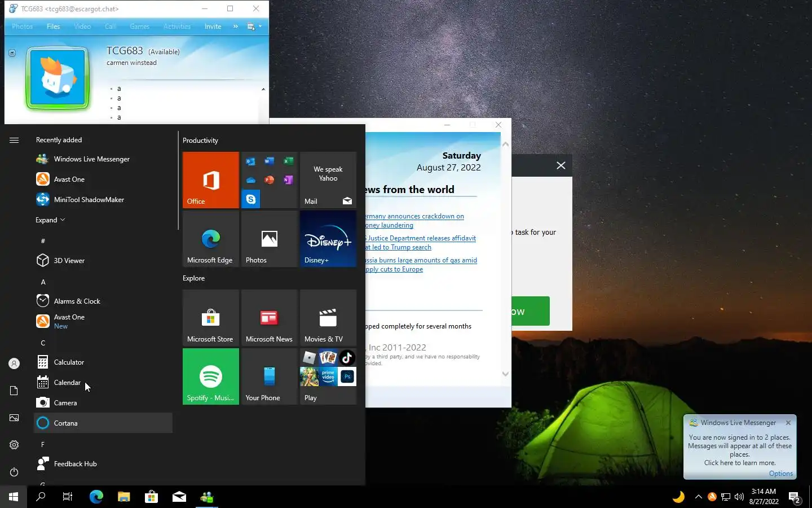The image size is (812, 508).
Task: Open Movies & TV tile
Action: tap(328, 318)
